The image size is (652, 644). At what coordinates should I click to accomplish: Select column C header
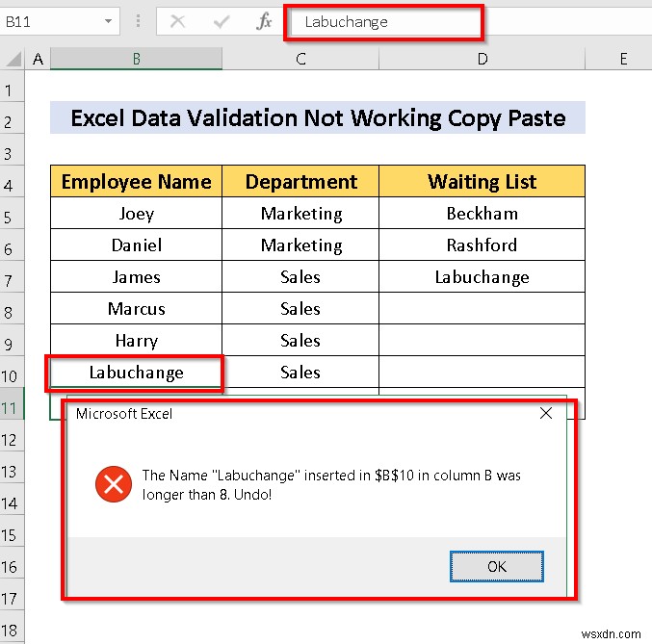[300, 59]
